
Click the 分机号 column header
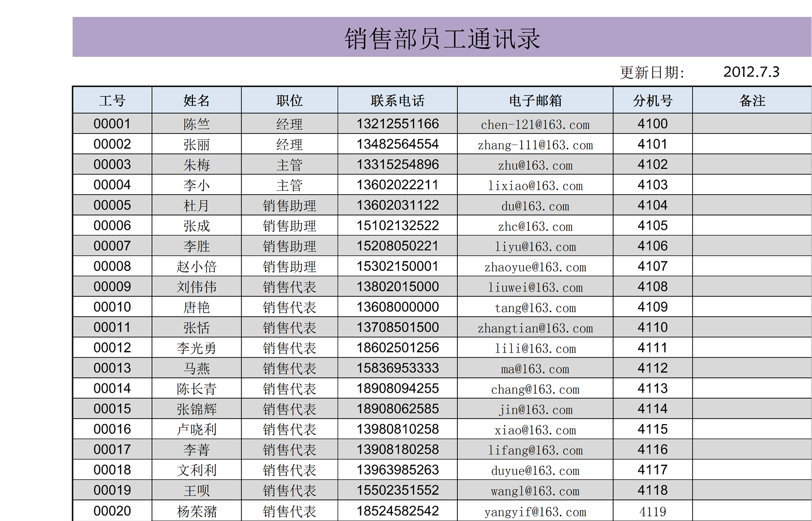click(653, 100)
